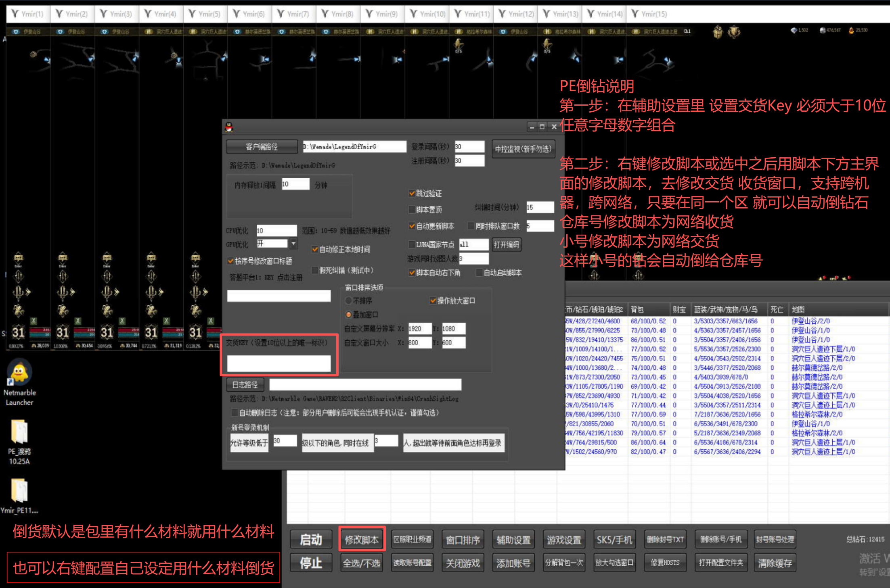Click the 交货KEY input field
Image resolution: width=890 pixels, height=588 pixels.
click(x=279, y=363)
